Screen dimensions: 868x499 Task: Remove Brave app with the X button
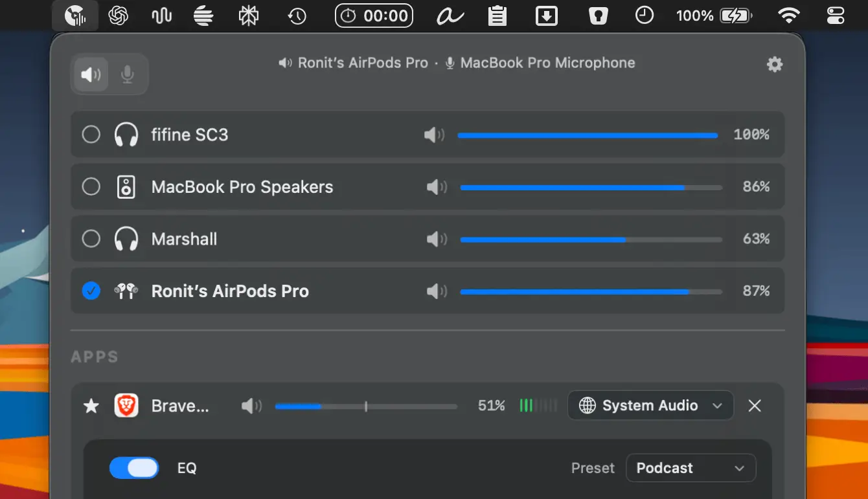(x=755, y=406)
